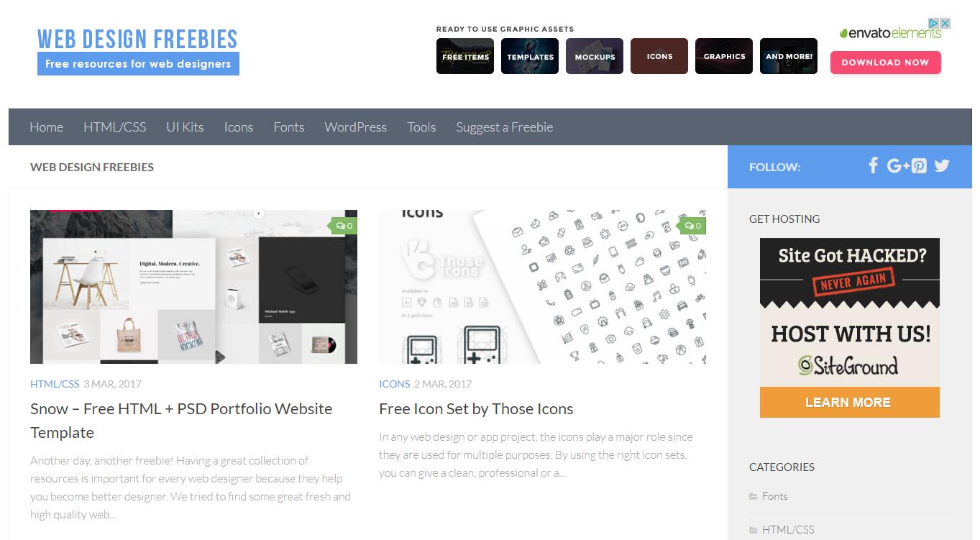Click comment bubble on Icon Set post
The width and height of the screenshot is (980, 540).
(x=692, y=226)
